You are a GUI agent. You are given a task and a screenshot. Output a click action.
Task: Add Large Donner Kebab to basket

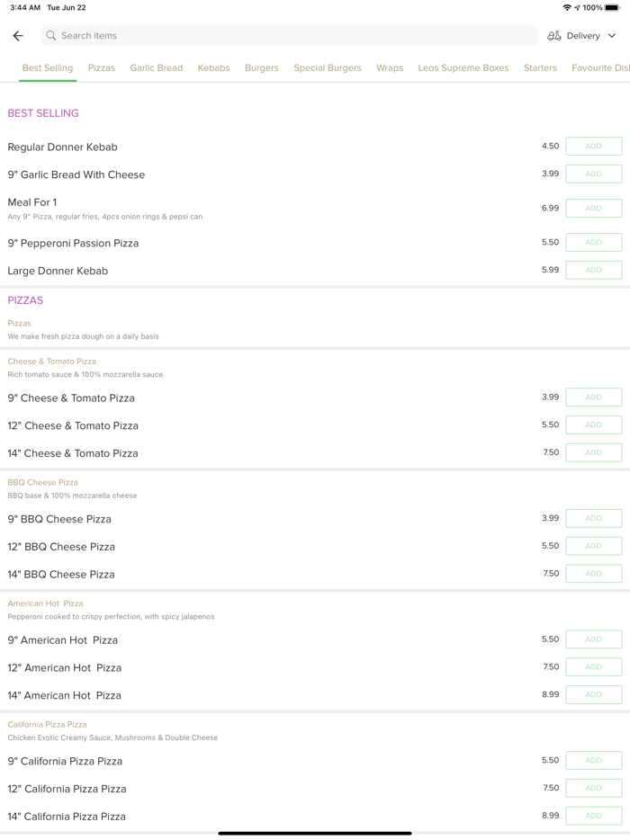(593, 270)
